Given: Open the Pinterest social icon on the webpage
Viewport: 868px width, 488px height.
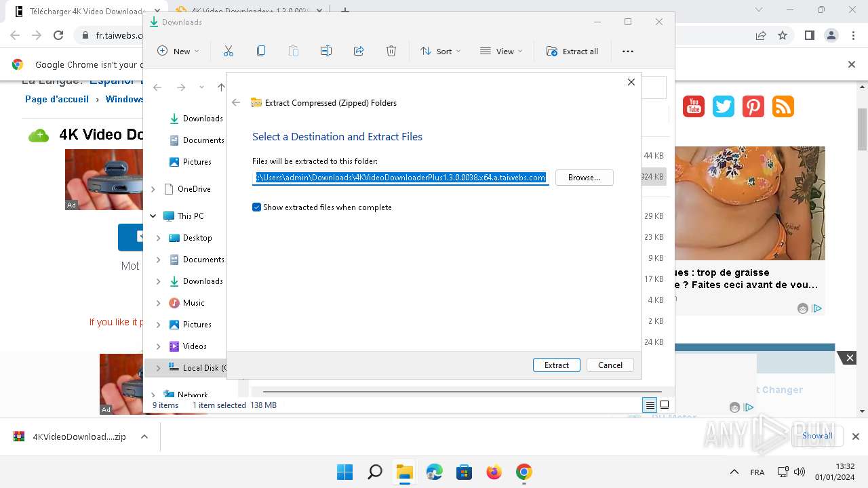Looking at the screenshot, I should pos(753,106).
